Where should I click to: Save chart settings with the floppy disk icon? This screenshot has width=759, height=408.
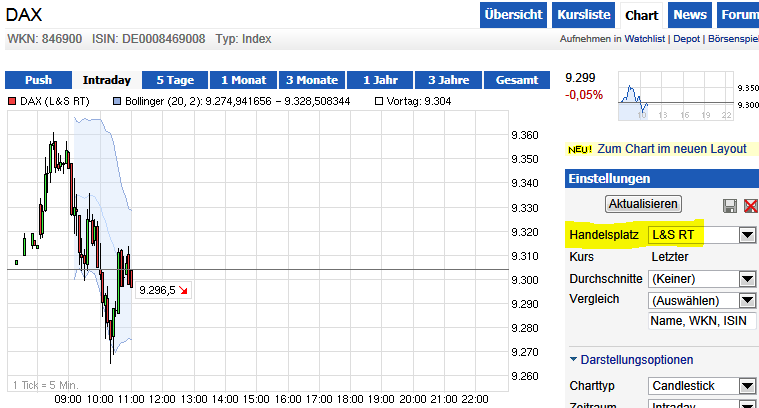click(x=729, y=206)
